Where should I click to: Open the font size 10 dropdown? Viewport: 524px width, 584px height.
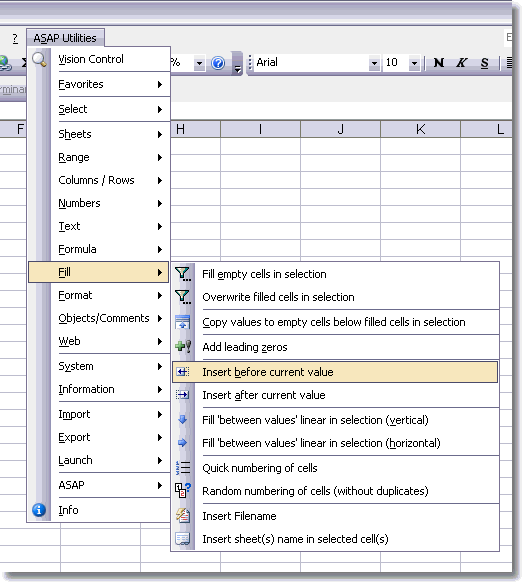(x=414, y=63)
